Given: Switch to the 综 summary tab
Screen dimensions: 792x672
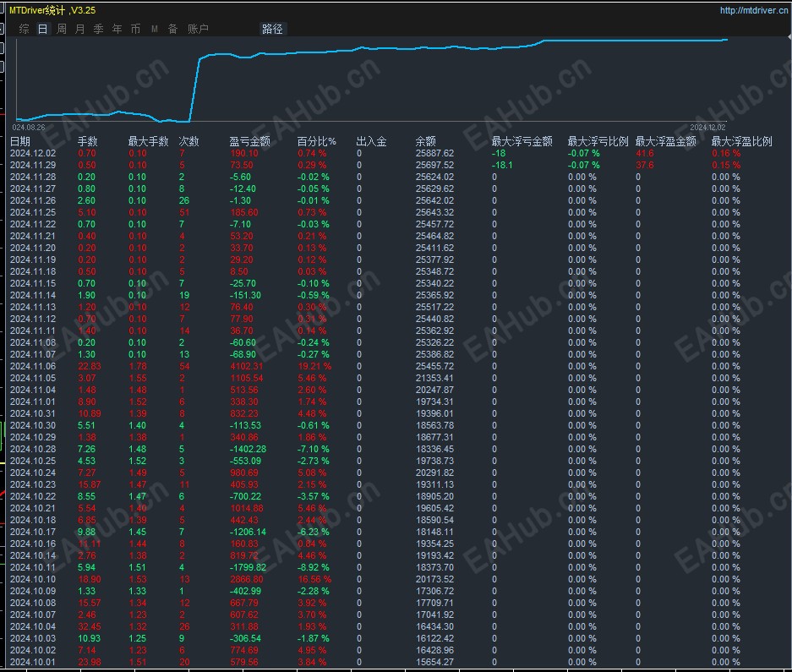Looking at the screenshot, I should click(24, 29).
